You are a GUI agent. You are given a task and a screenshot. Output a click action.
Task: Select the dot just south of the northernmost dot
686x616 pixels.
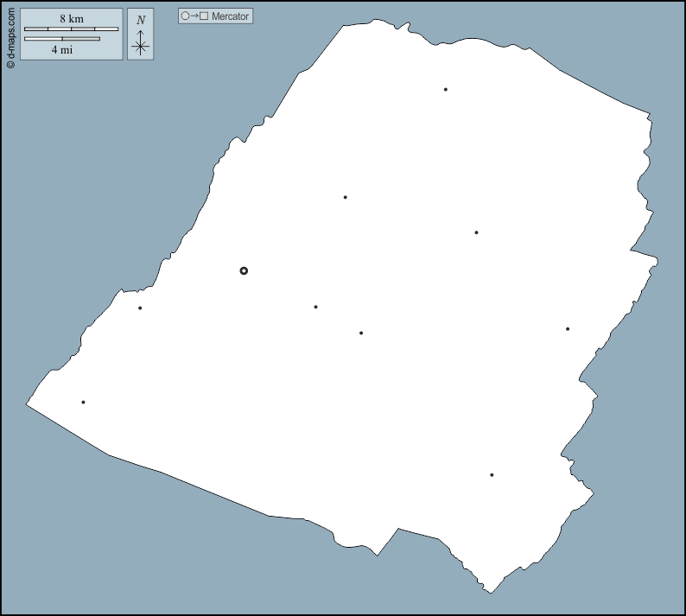tap(476, 232)
